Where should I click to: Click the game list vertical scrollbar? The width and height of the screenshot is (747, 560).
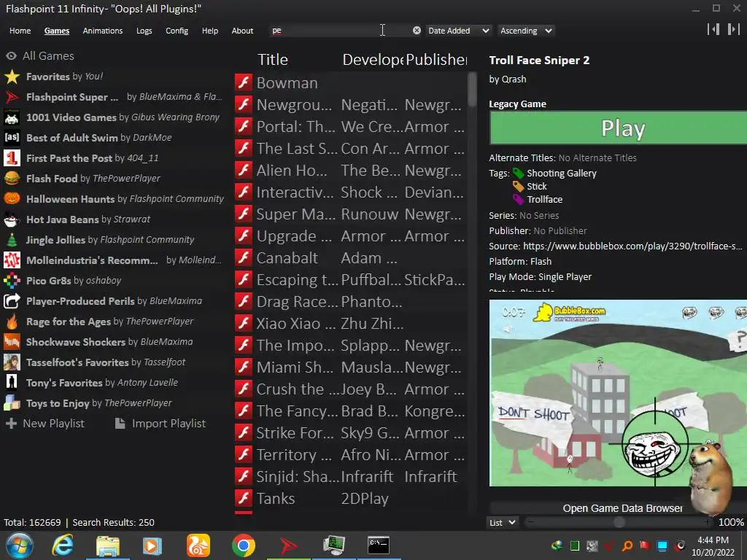tap(472, 90)
